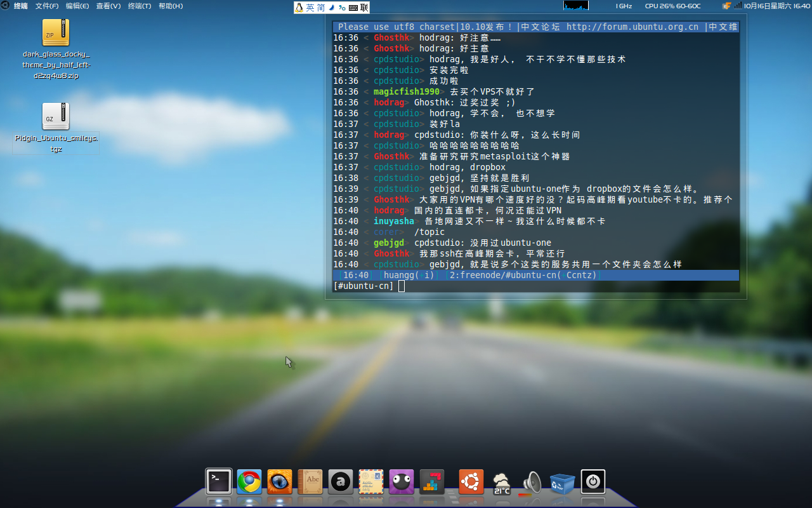This screenshot has height=508, width=812.
Task: Click the round system logo in top-left panel
Action: coord(5,6)
